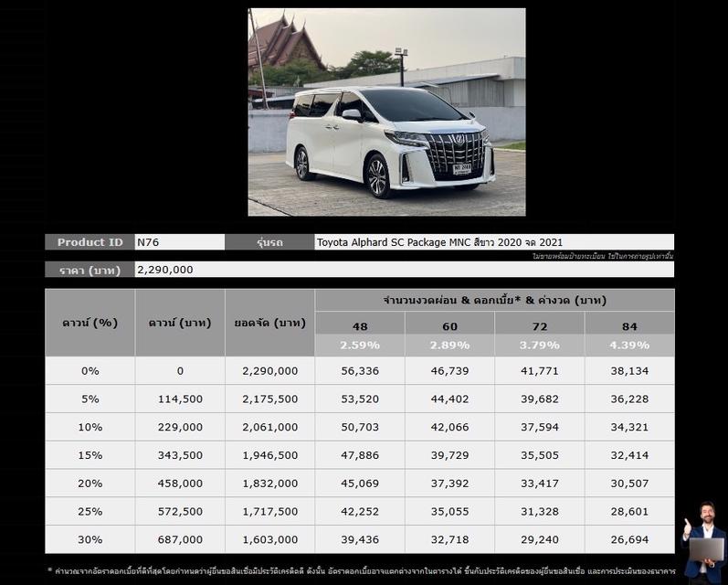Click monthly payment 44,402
The width and height of the screenshot is (728, 585).
[x=450, y=399]
